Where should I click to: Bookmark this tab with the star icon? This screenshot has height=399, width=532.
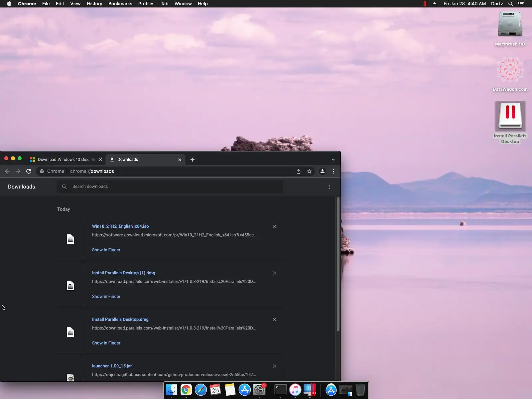(309, 171)
